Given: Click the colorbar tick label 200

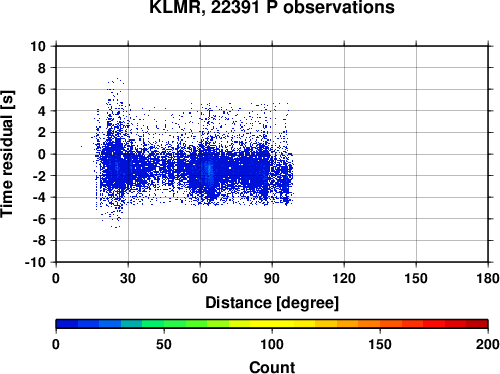Looking at the screenshot, I should coord(488,344).
